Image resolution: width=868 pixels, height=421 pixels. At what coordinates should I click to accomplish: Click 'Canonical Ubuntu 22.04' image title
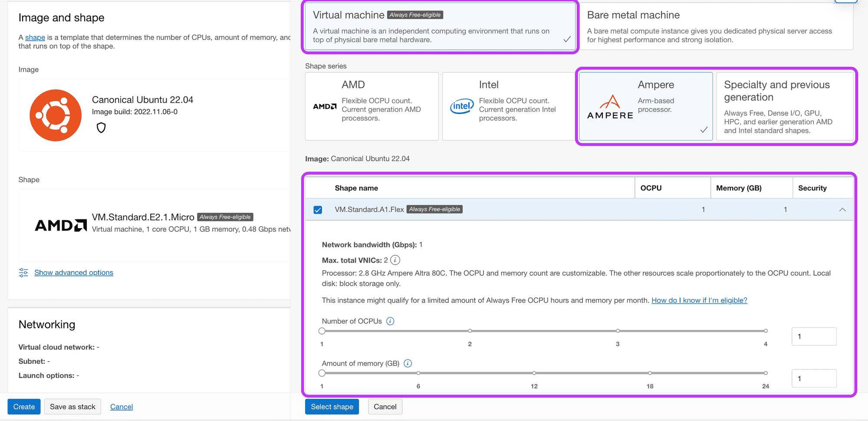coord(142,100)
